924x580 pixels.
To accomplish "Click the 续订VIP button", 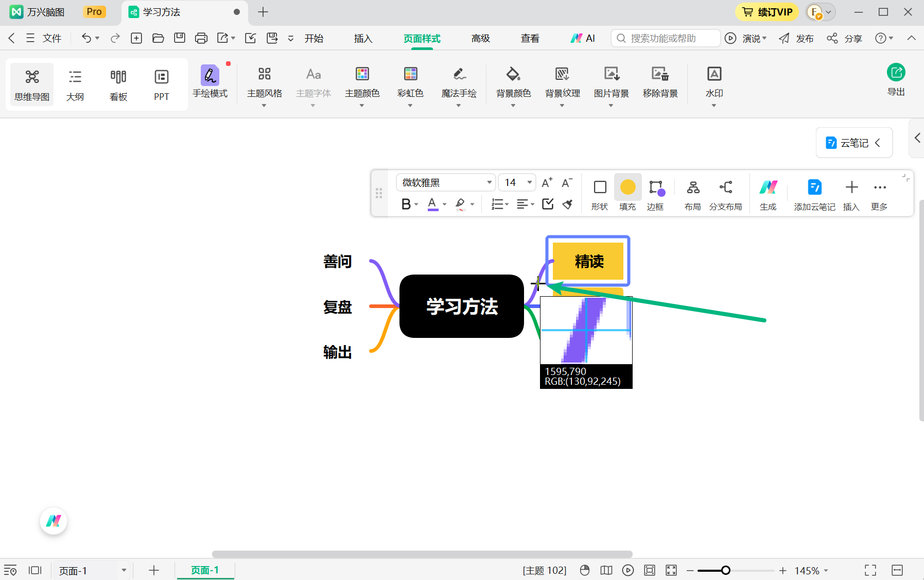I will click(767, 12).
